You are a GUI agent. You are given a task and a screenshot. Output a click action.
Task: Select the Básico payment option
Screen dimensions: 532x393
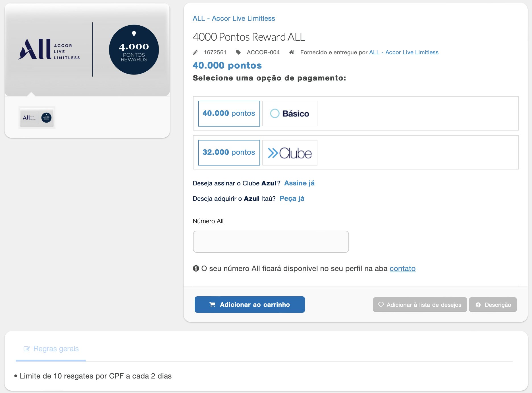[x=290, y=113]
